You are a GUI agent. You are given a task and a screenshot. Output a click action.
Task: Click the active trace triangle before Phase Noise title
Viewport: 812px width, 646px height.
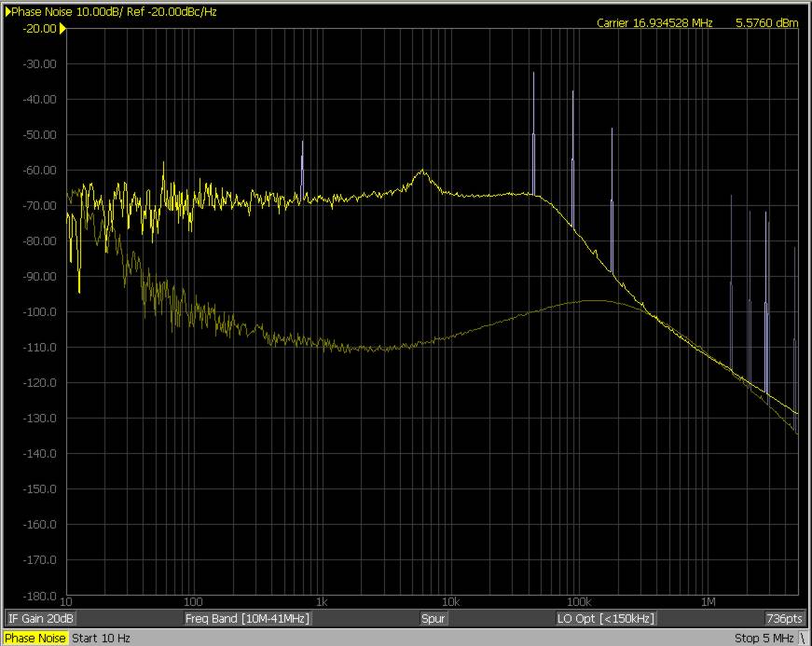[x=7, y=11]
